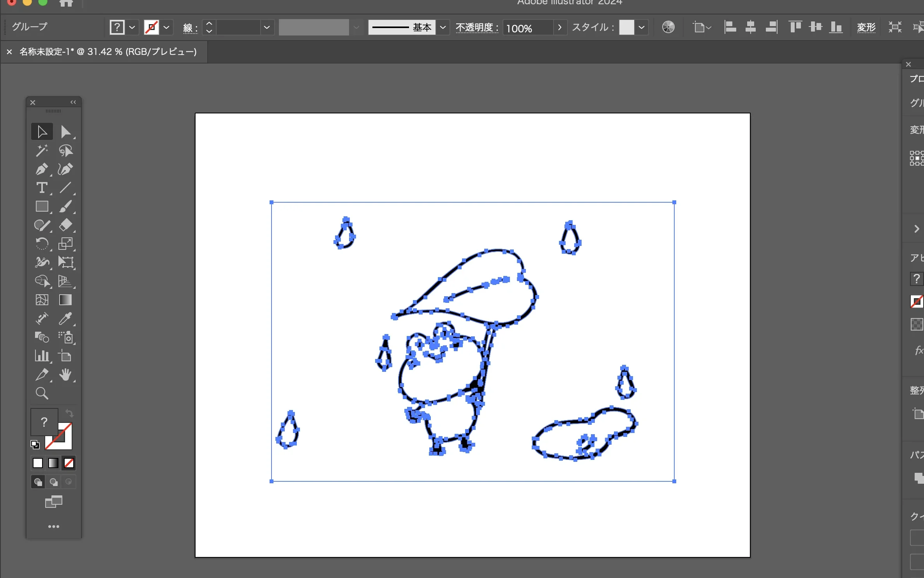
Task: Open the 変形 transform panel link
Action: 866,27
